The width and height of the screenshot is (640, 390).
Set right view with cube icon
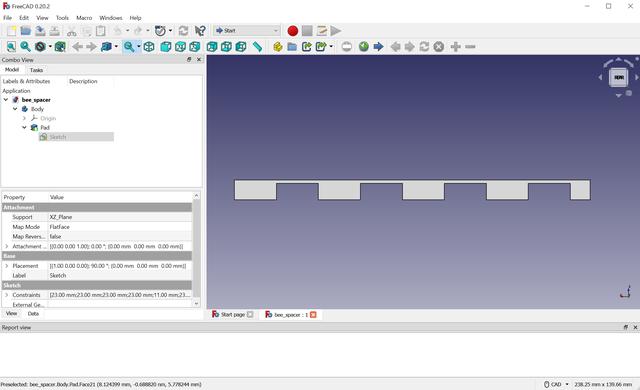[195, 47]
